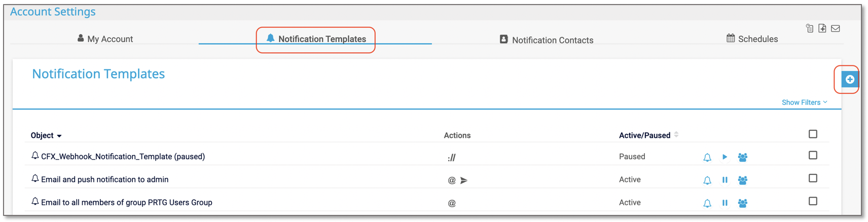The image size is (868, 222).
Task: Resume the paused CFX_Webhook_Notification_Template
Action: pos(725,157)
